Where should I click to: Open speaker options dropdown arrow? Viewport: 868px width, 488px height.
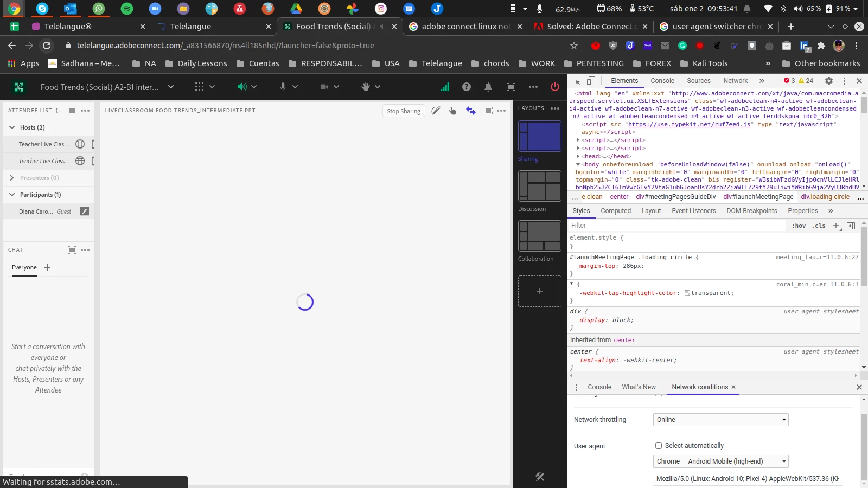254,87
